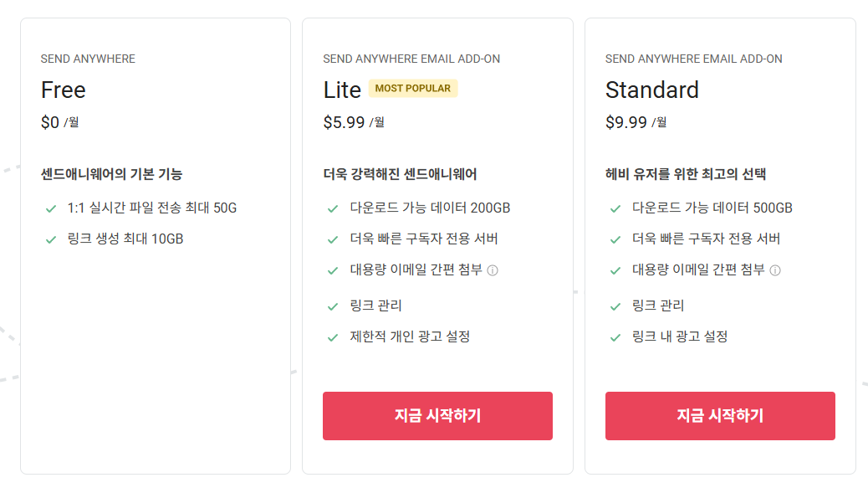Image resolution: width=868 pixels, height=493 pixels.
Task: Select the Lite plan title
Action: pyautogui.click(x=342, y=90)
